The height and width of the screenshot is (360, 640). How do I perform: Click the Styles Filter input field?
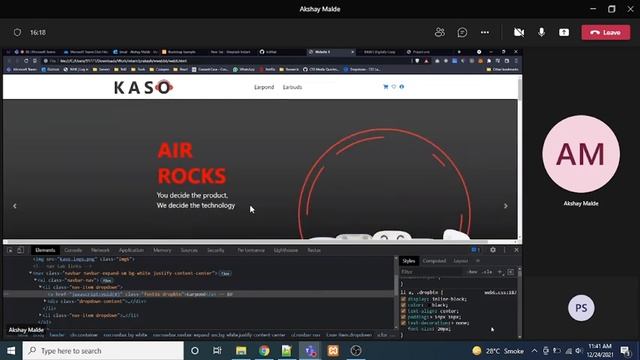432,272
